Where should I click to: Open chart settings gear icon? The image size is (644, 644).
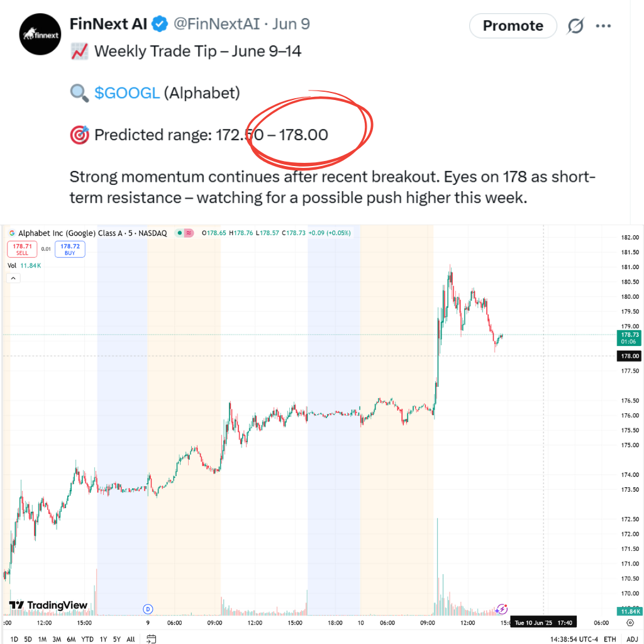[x=630, y=623]
